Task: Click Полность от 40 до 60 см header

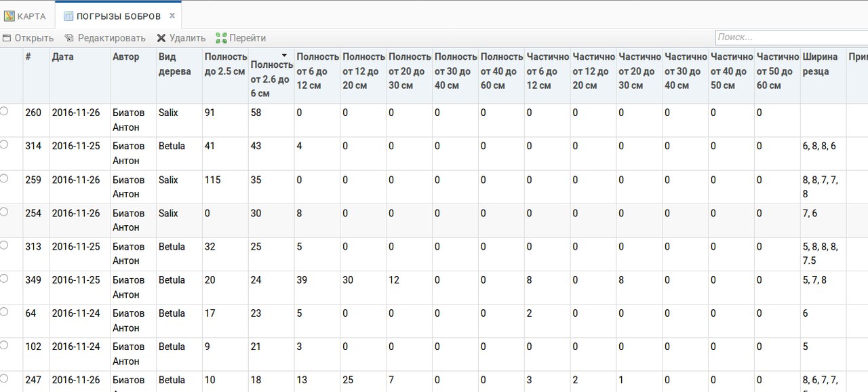Action: (502, 75)
